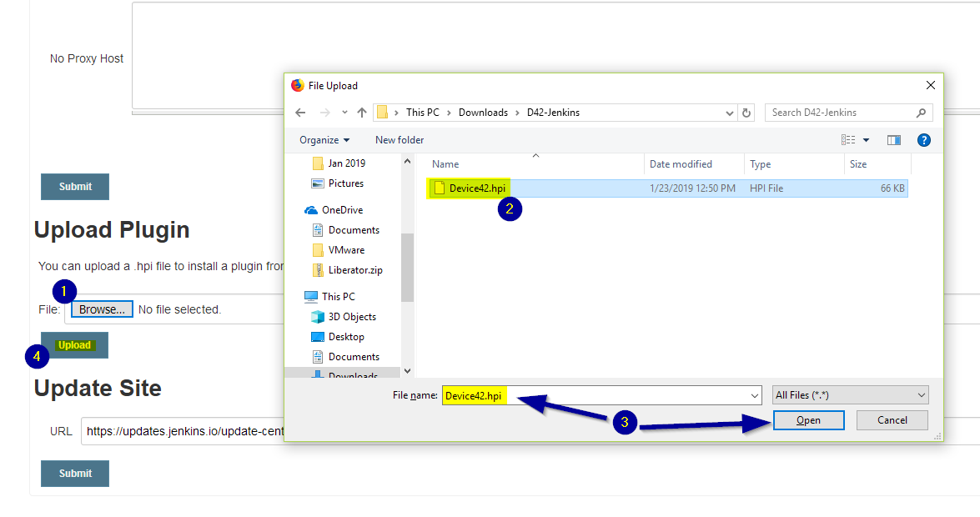Click the refresh icon in the address bar
Image resolution: width=980 pixels, height=517 pixels.
pos(746,112)
